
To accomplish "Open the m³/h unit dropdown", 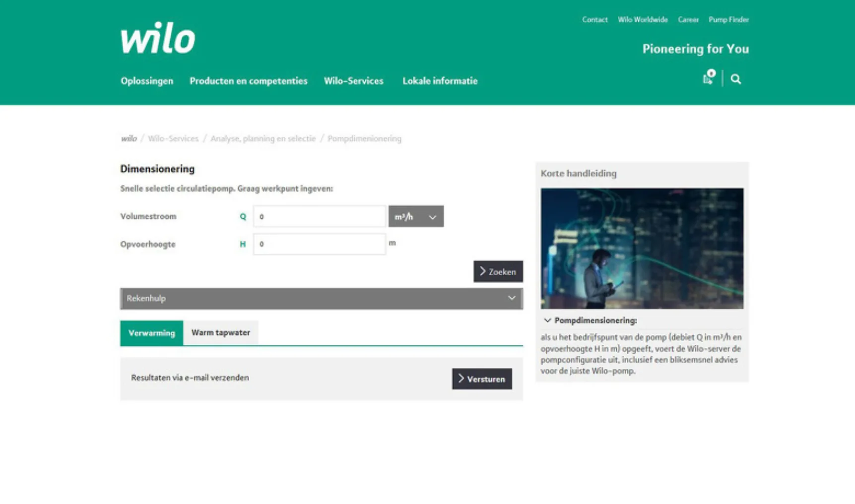I will point(416,216).
